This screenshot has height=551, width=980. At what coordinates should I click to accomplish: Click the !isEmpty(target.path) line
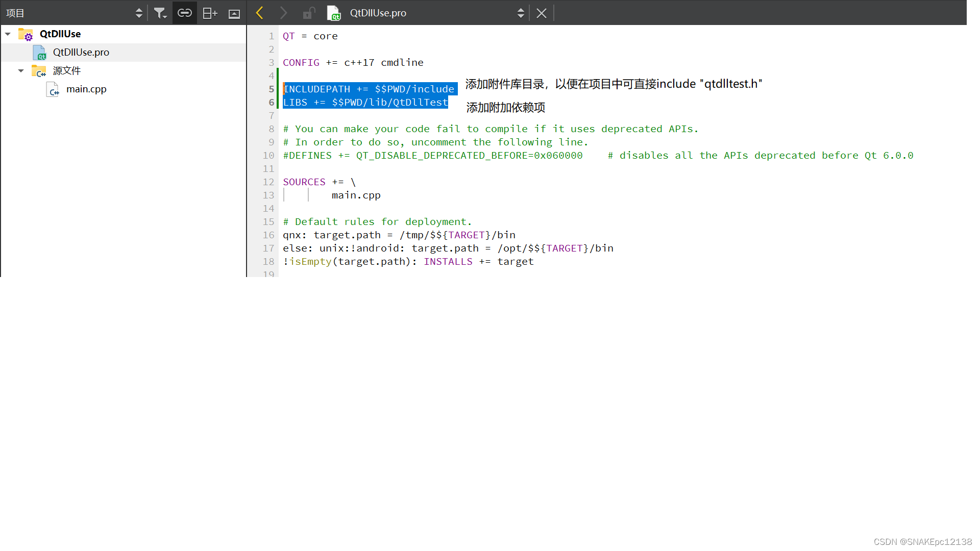tap(408, 261)
